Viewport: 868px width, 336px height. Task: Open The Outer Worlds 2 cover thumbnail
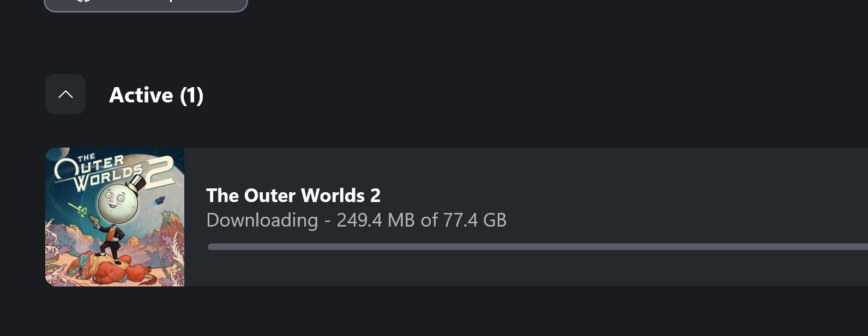tap(114, 217)
